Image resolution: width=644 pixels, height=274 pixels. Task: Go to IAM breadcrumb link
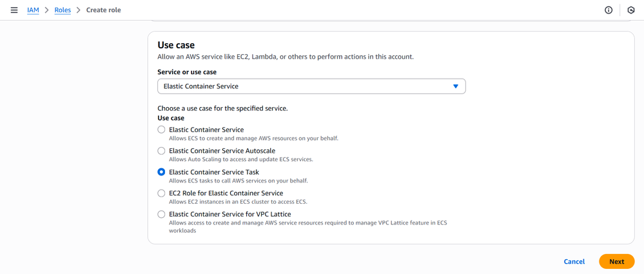tap(33, 10)
